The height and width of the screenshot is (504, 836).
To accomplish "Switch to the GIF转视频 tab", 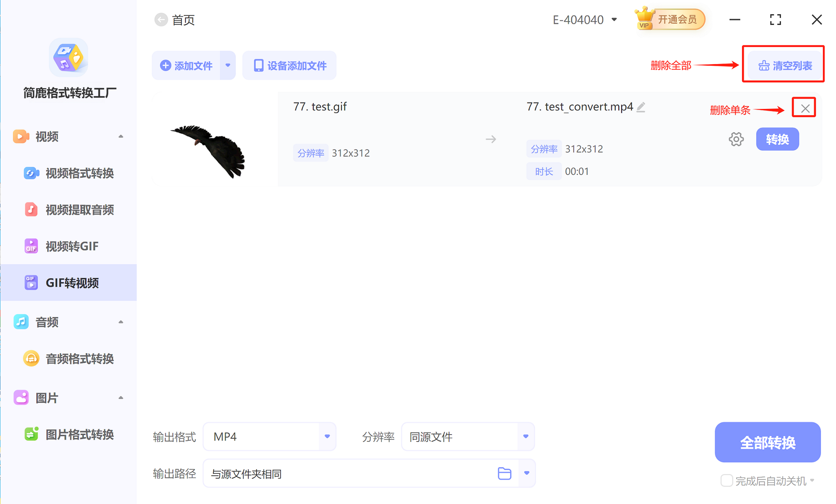I will pyautogui.click(x=72, y=282).
